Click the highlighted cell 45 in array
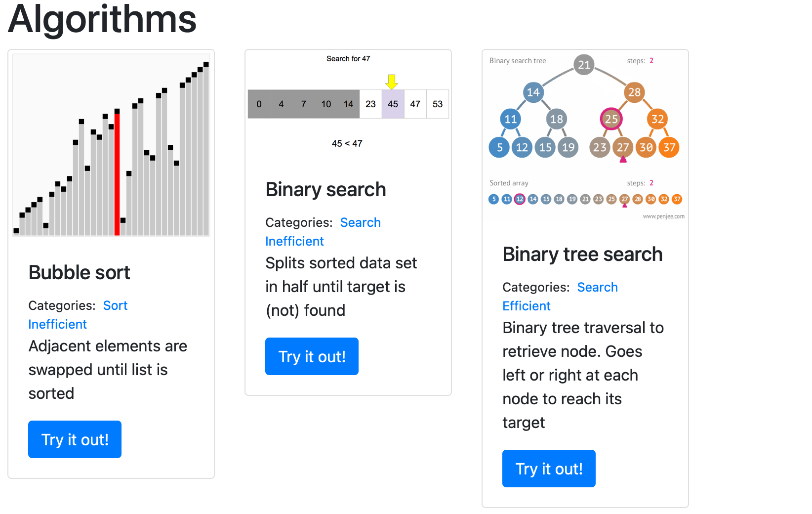The height and width of the screenshot is (514, 812). (x=393, y=104)
